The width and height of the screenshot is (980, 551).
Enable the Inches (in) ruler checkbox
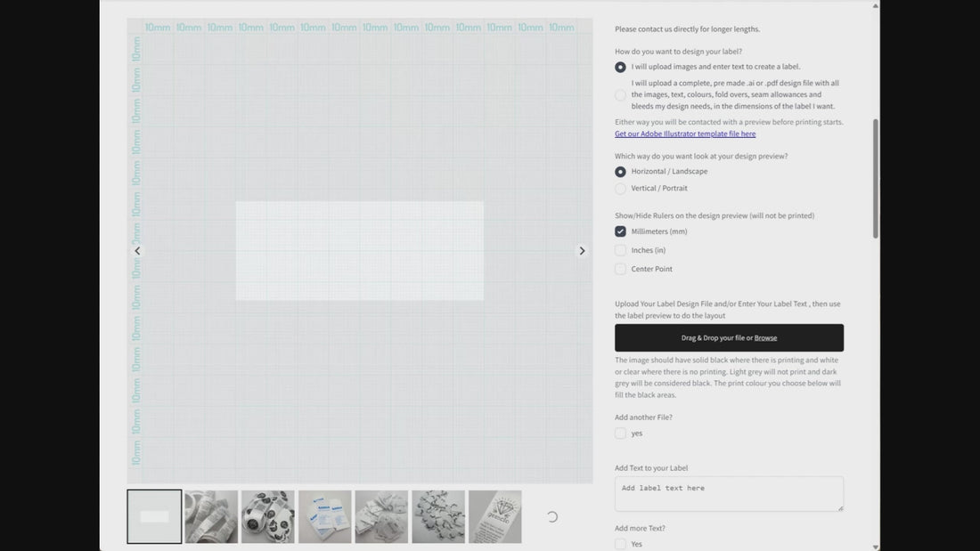pyautogui.click(x=620, y=250)
